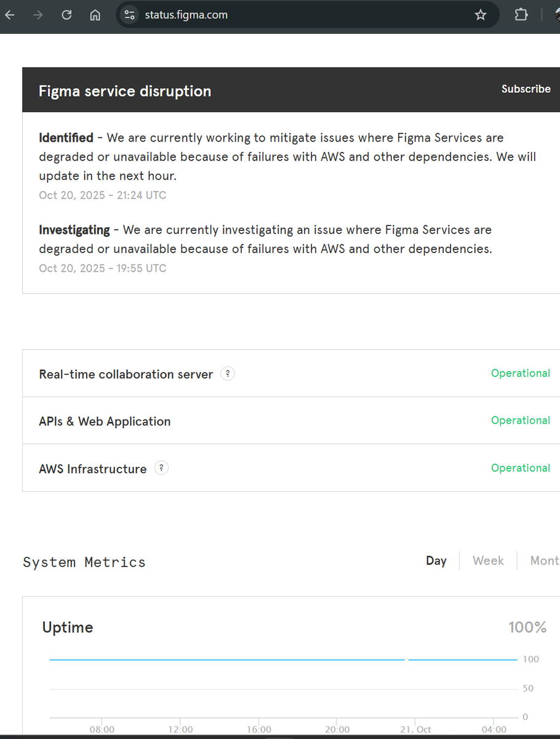Open help tooltip for Real-time collaboration server
Image resolution: width=560 pixels, height=739 pixels.
228,374
